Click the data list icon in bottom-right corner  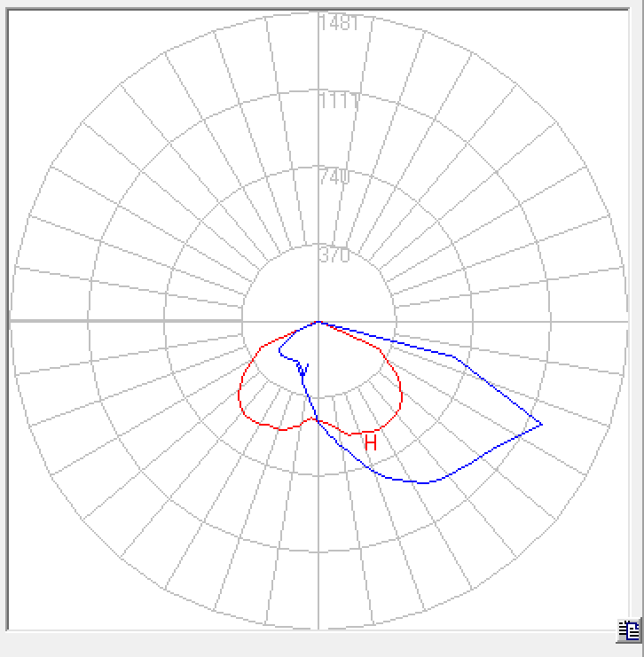[x=629, y=630]
